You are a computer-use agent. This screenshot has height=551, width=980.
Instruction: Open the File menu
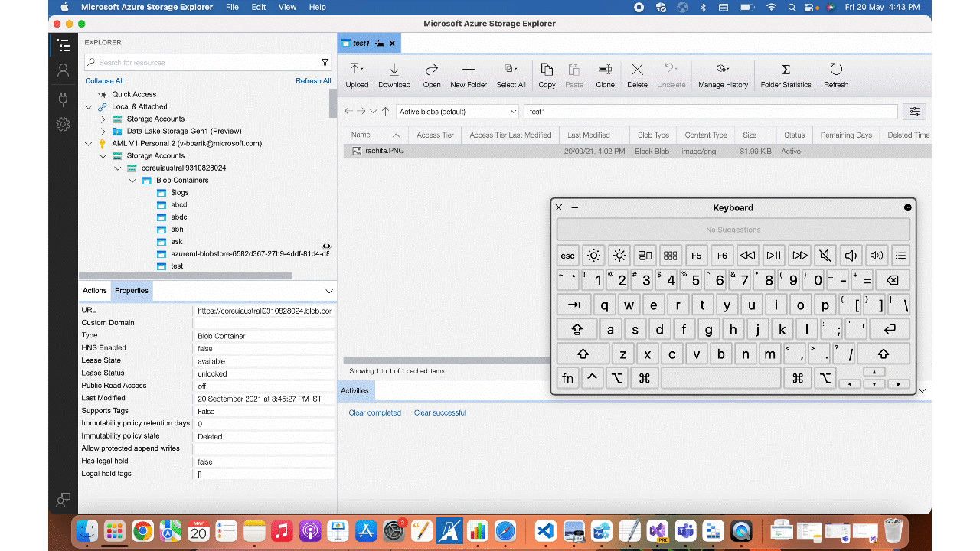coord(232,7)
